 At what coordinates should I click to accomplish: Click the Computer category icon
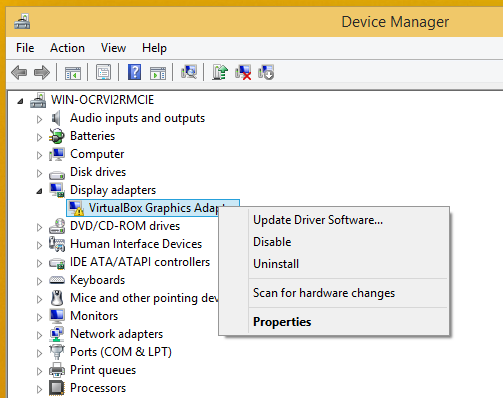pyautogui.click(x=57, y=154)
